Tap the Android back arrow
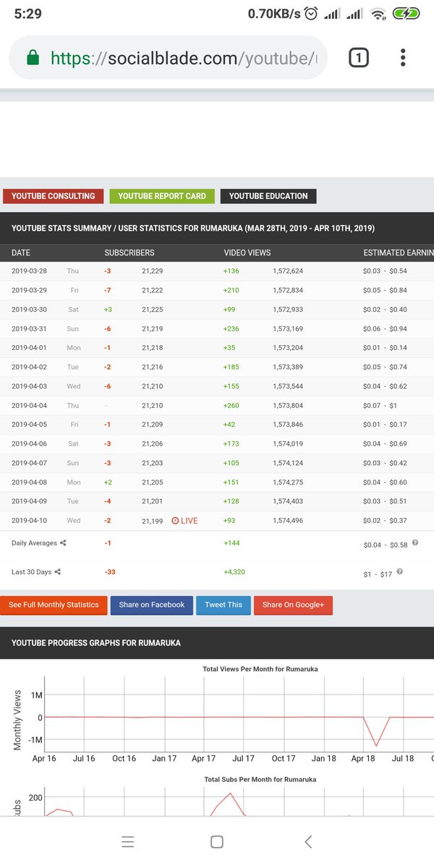This screenshot has width=434, height=868. (x=308, y=842)
